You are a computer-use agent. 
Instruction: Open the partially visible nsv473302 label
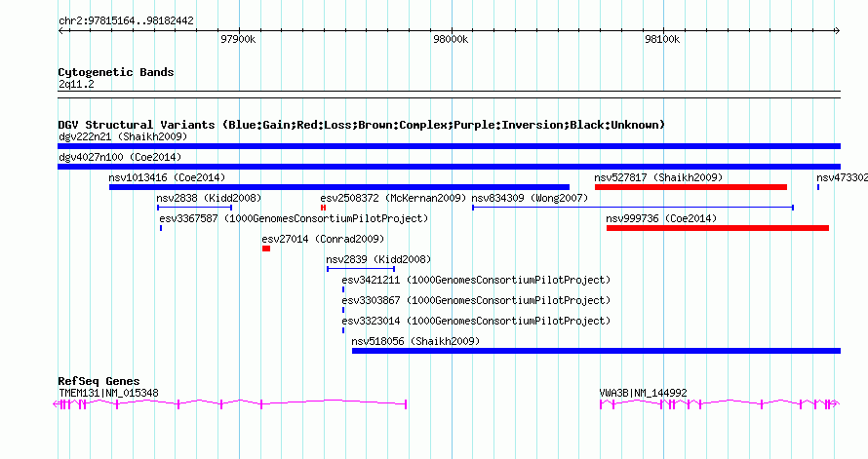[842, 177]
